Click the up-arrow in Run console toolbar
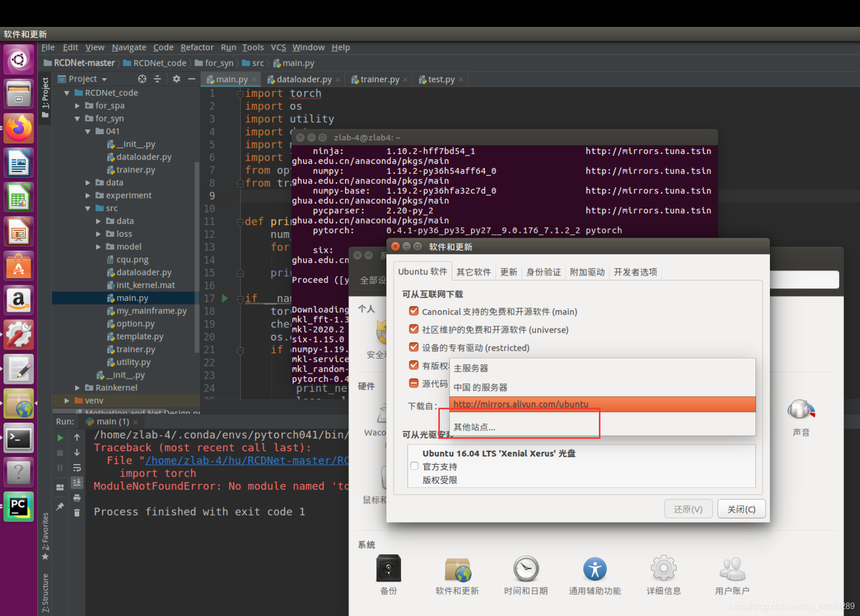 pos(77,437)
